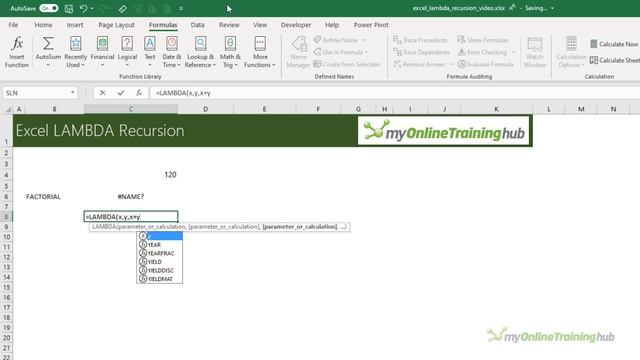Switch to the Developer tab

[296, 25]
